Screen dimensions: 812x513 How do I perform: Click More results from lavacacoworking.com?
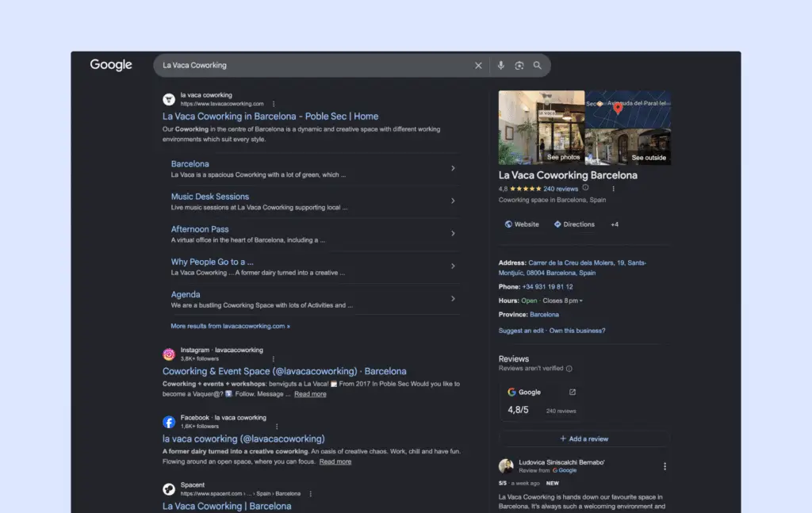coord(231,326)
